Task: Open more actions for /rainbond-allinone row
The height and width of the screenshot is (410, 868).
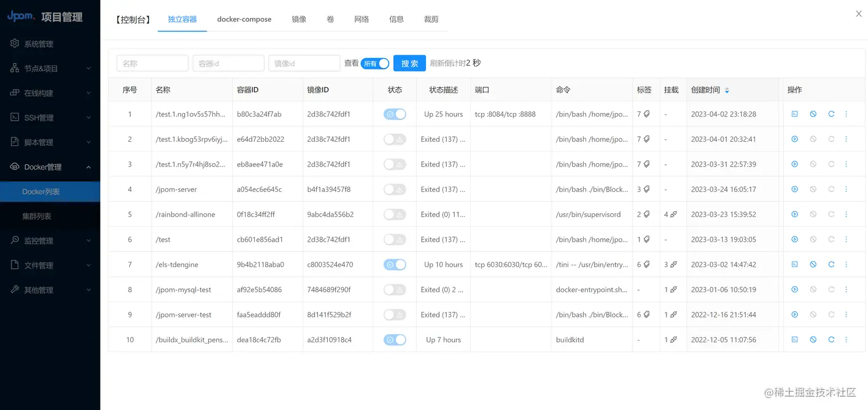Action: click(846, 214)
